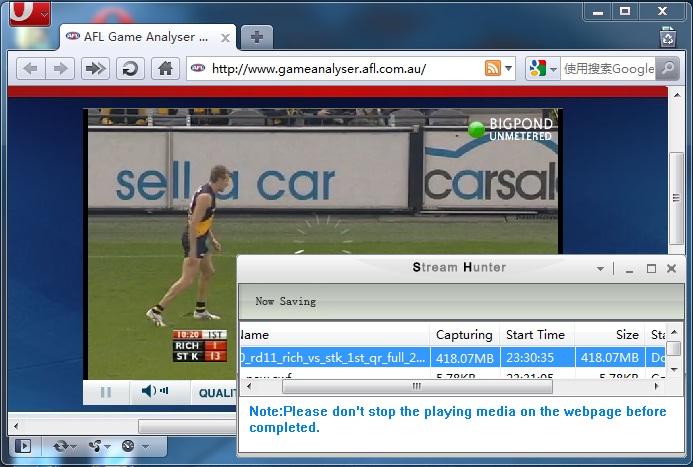Screen dimensions: 693x467
Task: Close the AFL Game Analyser tab
Action: [x=225, y=38]
